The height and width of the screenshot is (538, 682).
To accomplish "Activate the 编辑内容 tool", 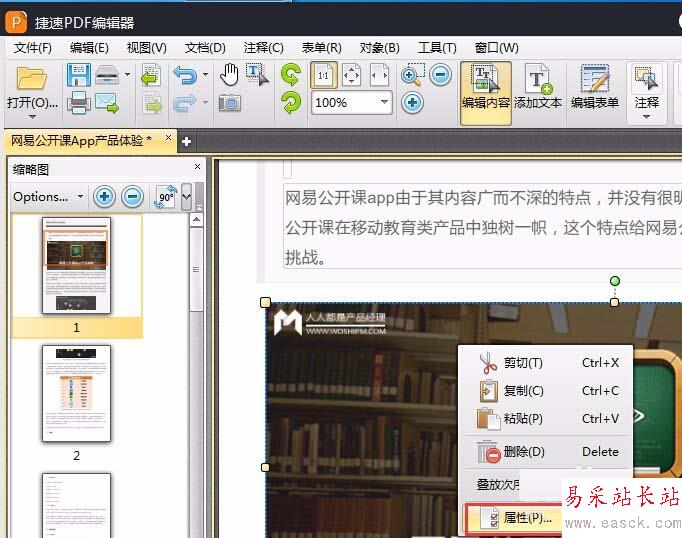I will (x=485, y=93).
